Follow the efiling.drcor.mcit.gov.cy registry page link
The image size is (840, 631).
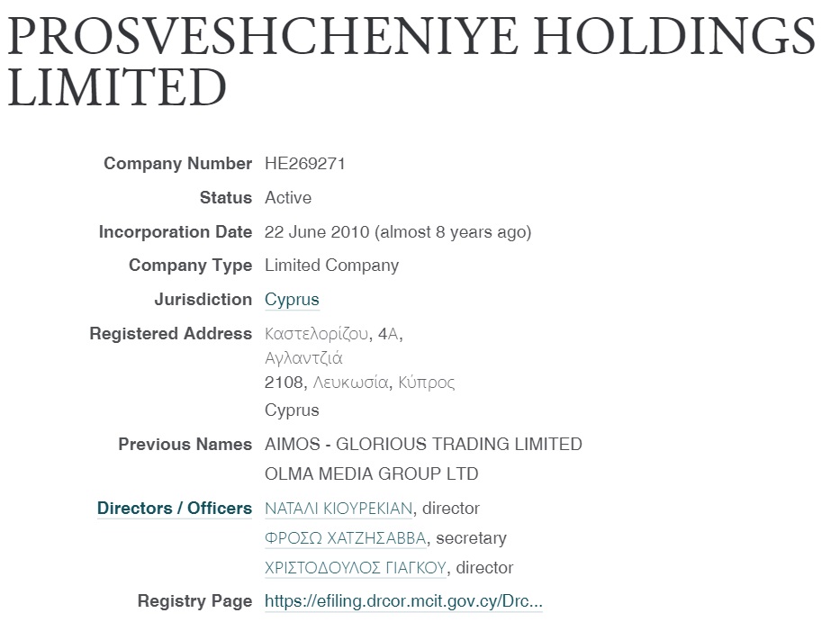point(403,601)
